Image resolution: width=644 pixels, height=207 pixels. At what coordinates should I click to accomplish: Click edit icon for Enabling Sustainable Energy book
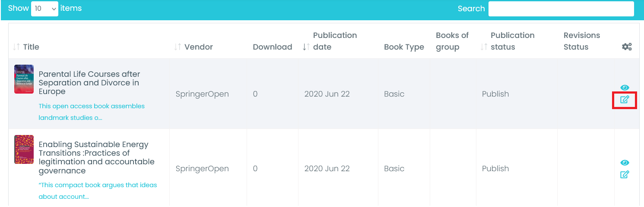coord(625,175)
